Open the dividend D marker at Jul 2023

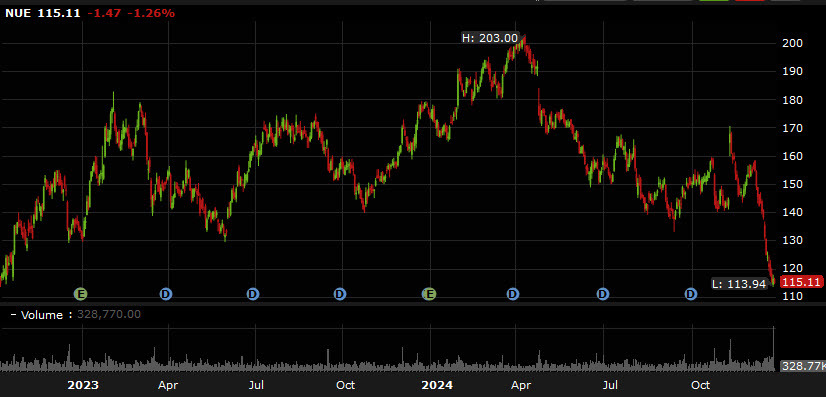(253, 294)
